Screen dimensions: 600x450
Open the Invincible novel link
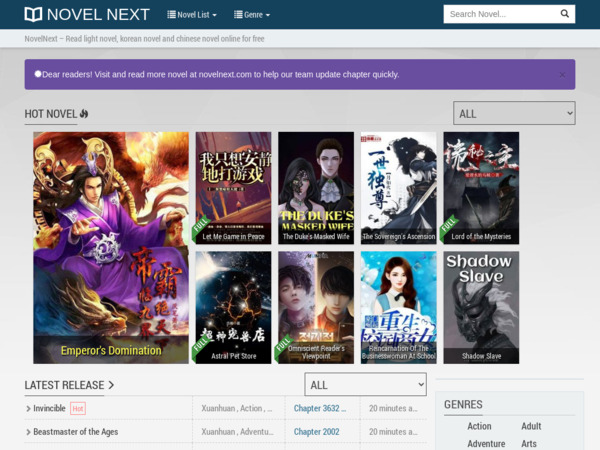[x=49, y=408]
